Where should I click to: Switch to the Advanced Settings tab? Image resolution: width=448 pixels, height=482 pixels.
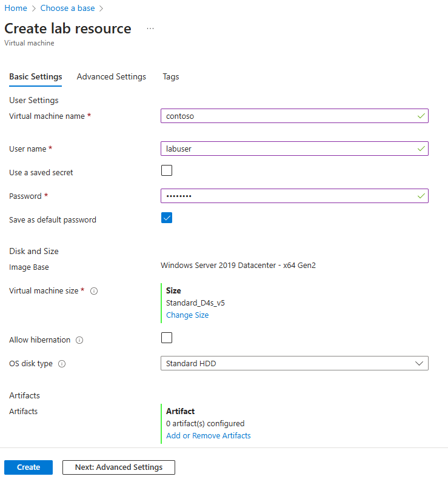tap(112, 77)
